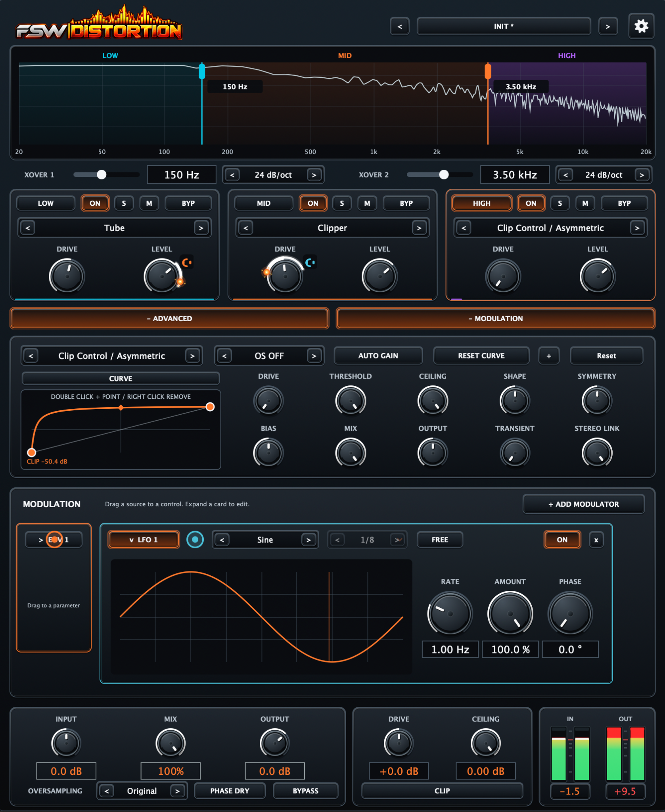Click the CLIP button under ceiling
Image resolution: width=665 pixels, height=812 pixels.
[442, 791]
